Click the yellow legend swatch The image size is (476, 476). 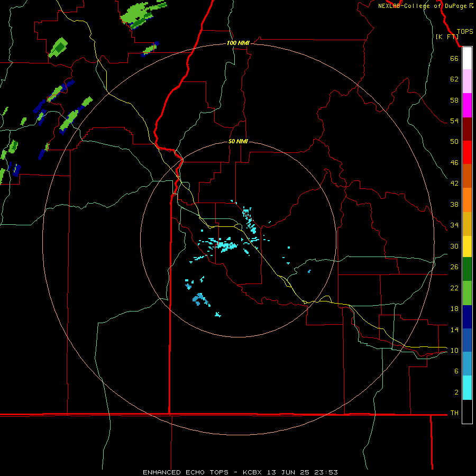point(467,246)
